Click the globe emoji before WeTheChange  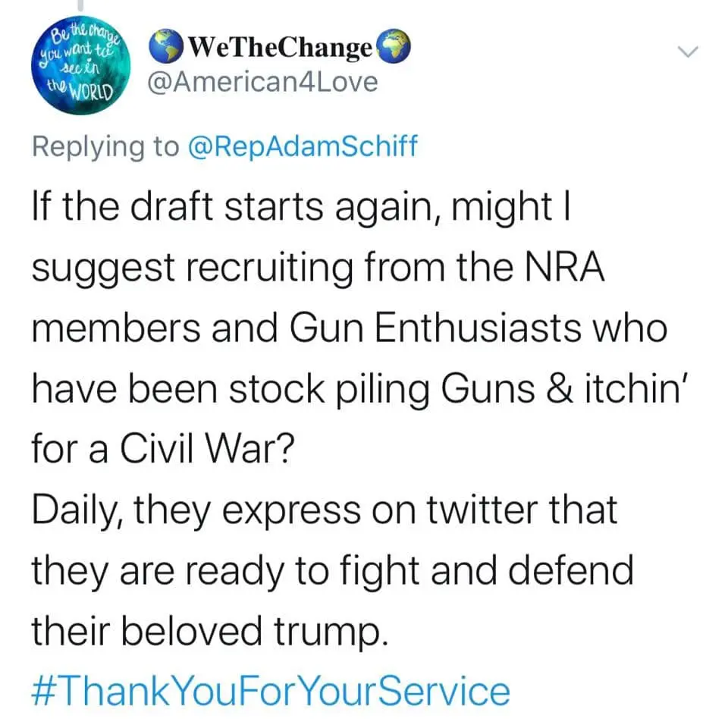click(x=168, y=49)
